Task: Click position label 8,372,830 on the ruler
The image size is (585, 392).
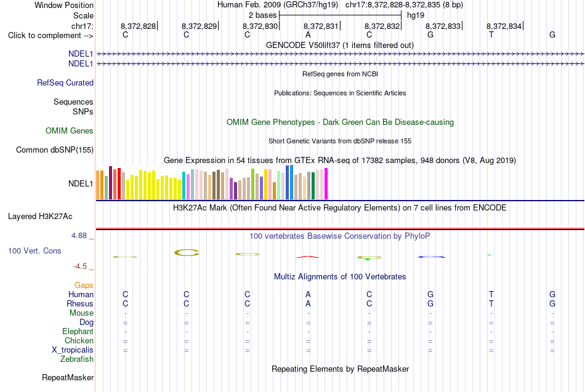Action: pos(260,26)
